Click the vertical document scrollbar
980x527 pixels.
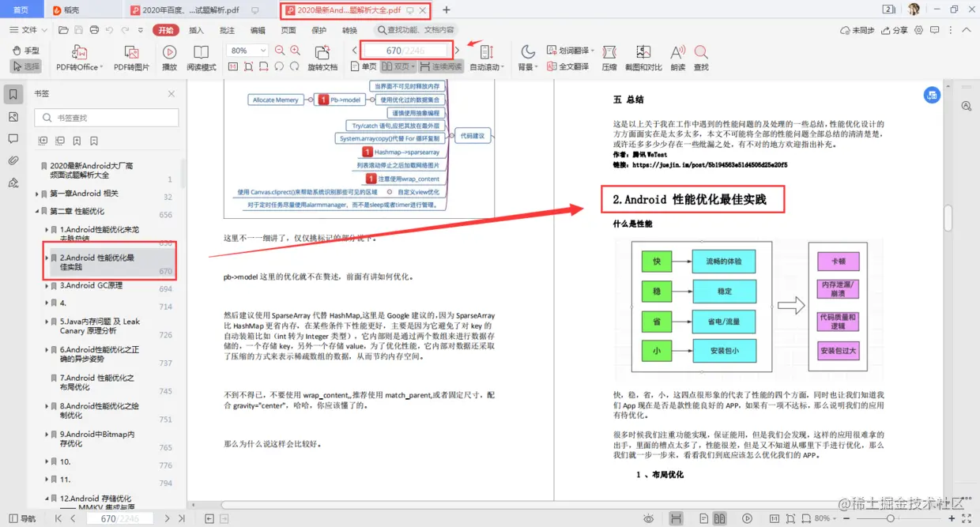[948, 217]
